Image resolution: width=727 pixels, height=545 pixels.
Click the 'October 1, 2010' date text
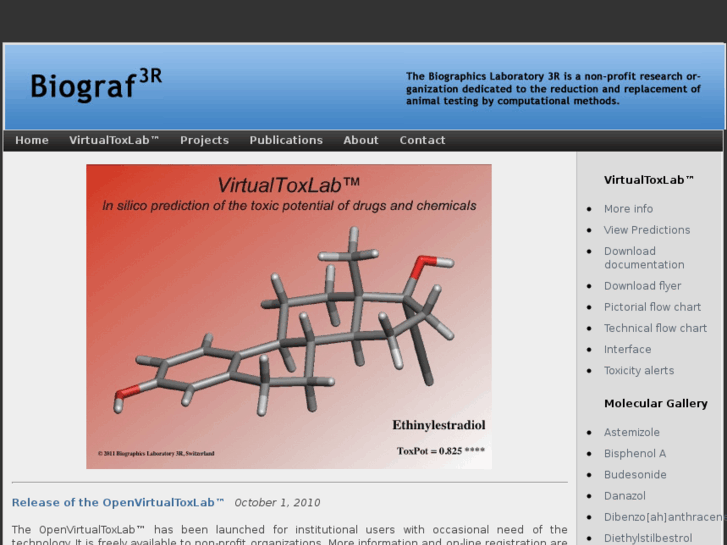(277, 503)
